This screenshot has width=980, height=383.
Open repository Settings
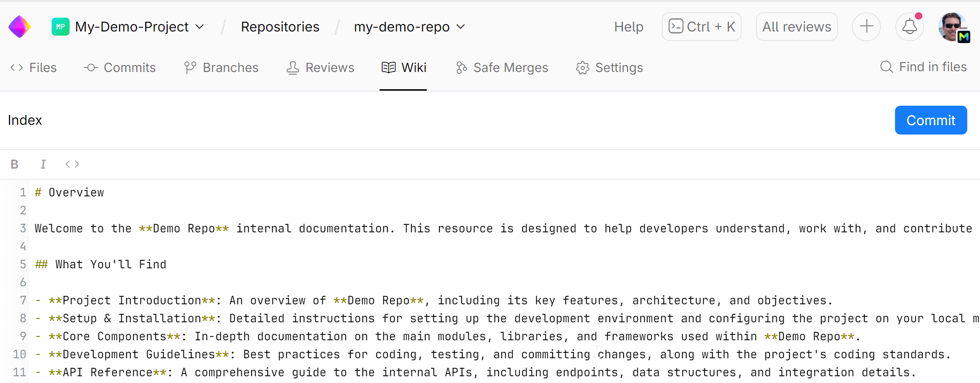(x=609, y=67)
